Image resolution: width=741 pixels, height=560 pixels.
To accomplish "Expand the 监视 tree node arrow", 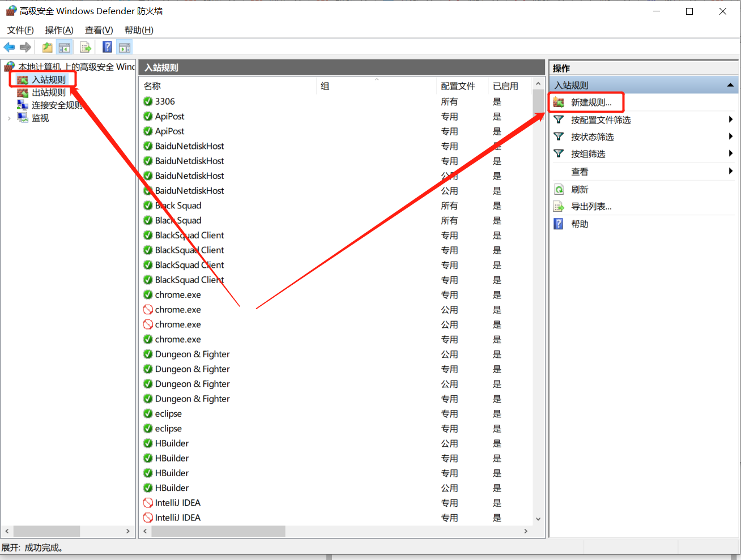I will tap(9, 118).
